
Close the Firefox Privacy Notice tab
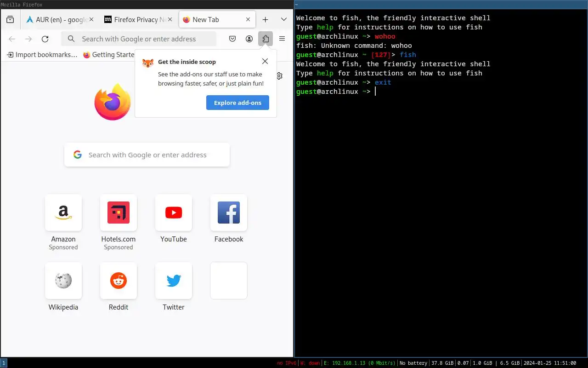coord(170,20)
